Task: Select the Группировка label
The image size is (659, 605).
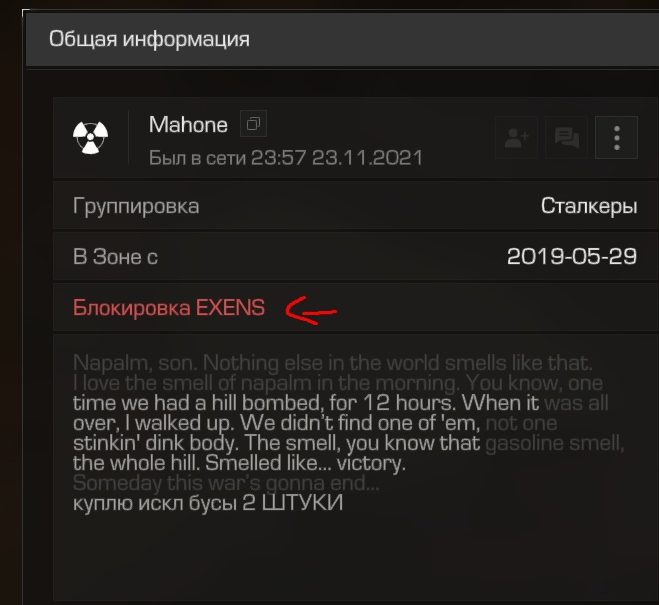Action: pyautogui.click(x=136, y=206)
